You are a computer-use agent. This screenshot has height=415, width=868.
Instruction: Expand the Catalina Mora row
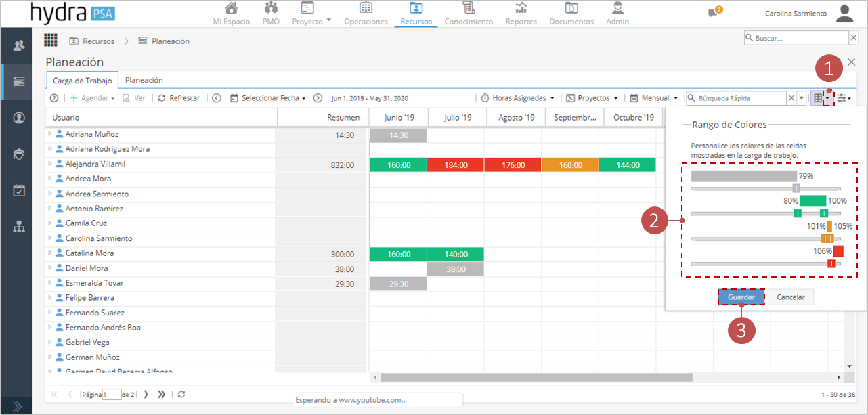tap(49, 253)
